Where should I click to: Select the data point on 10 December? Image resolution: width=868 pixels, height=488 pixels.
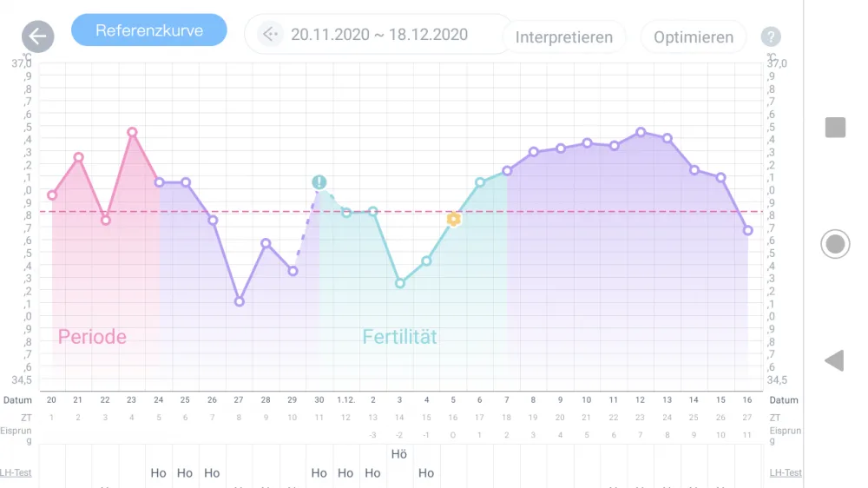[588, 143]
